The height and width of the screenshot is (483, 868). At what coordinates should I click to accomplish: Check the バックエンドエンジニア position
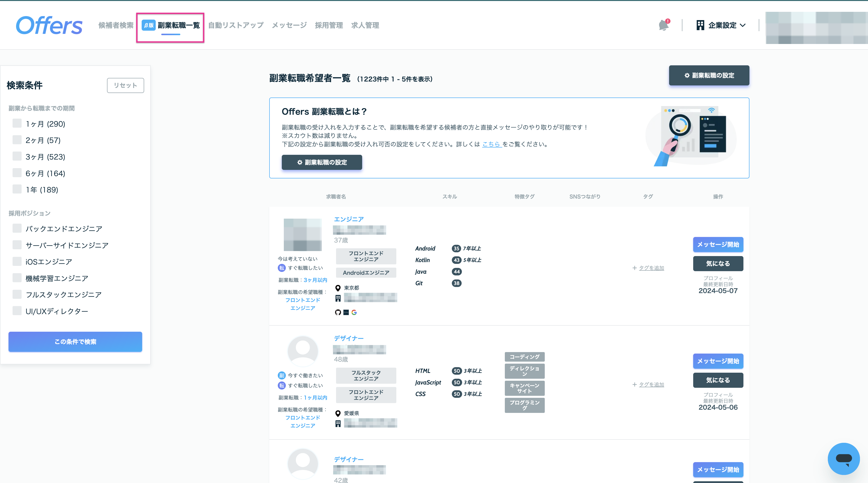click(17, 228)
